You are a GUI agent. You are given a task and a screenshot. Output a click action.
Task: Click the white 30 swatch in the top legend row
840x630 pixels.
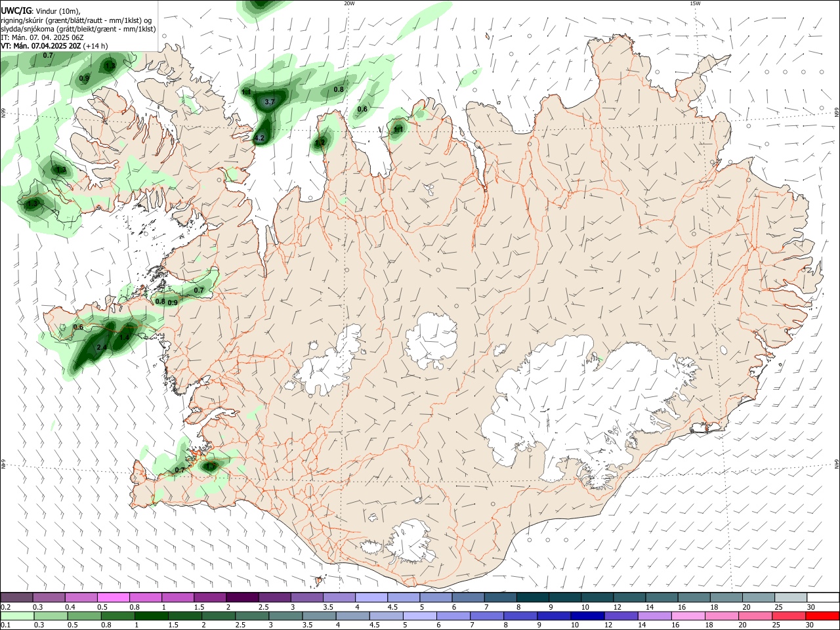pos(822,597)
